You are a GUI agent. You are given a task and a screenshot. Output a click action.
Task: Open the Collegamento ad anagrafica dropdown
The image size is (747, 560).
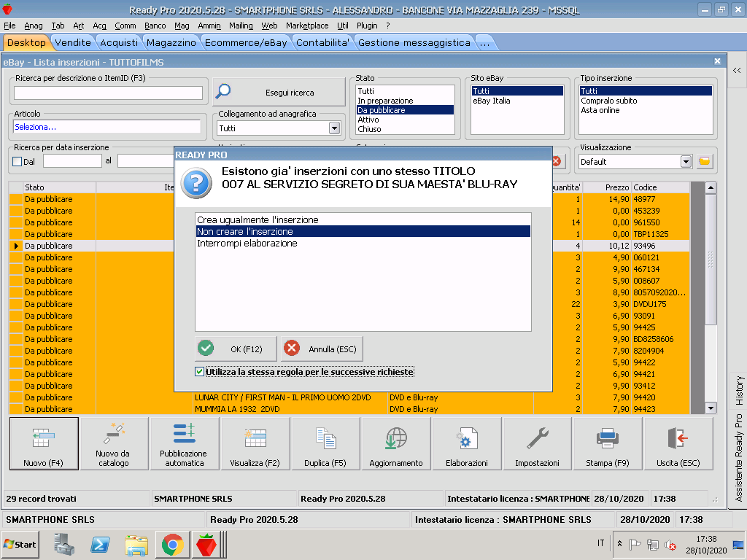tap(334, 128)
